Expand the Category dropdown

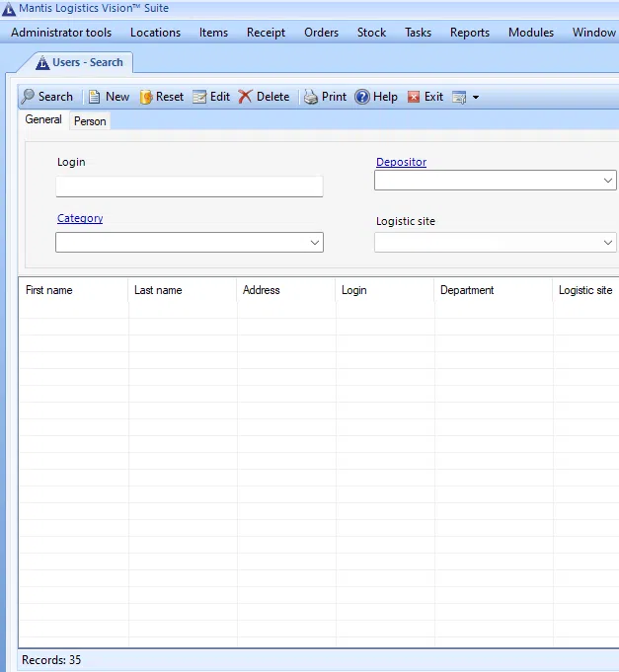click(x=315, y=243)
